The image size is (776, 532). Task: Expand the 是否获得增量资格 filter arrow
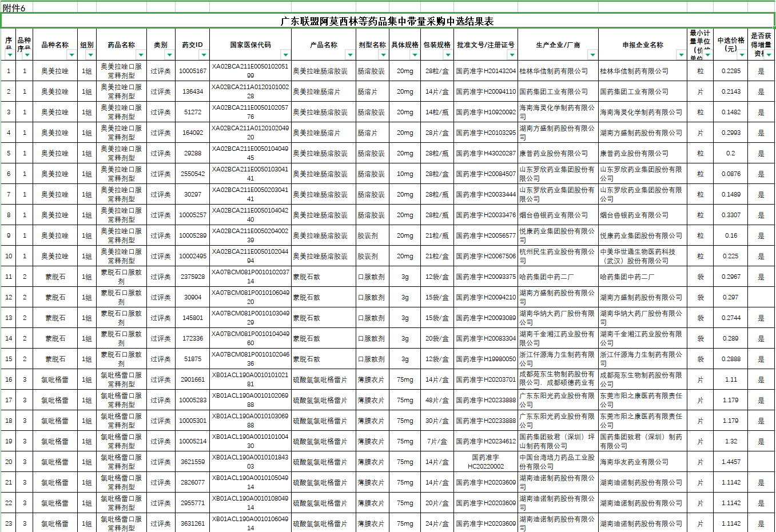[x=769, y=55]
